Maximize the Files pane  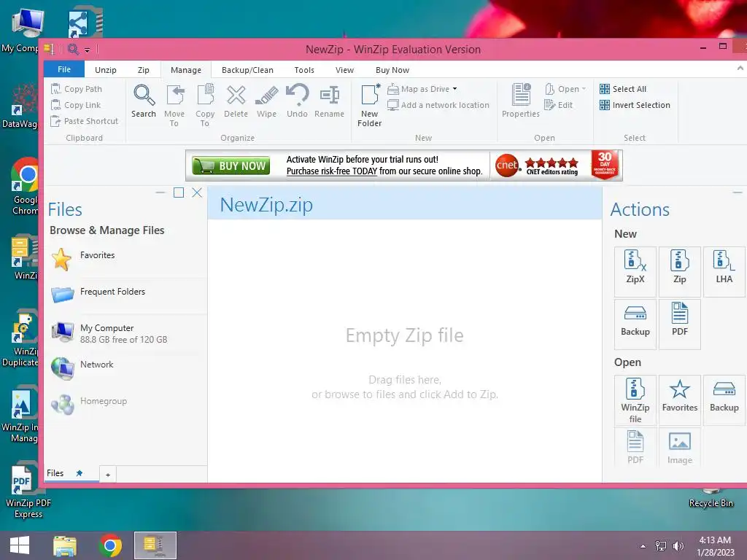click(179, 192)
